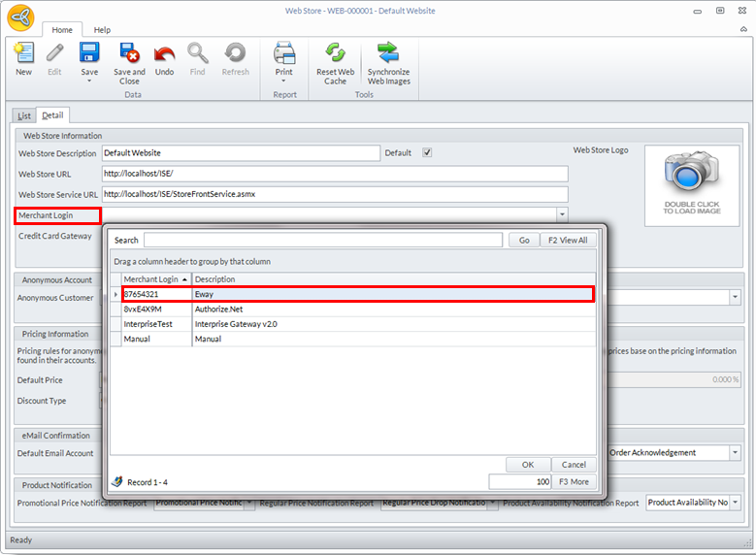Click the Save and Close icon
This screenshot has height=555, width=756.
pos(129,53)
